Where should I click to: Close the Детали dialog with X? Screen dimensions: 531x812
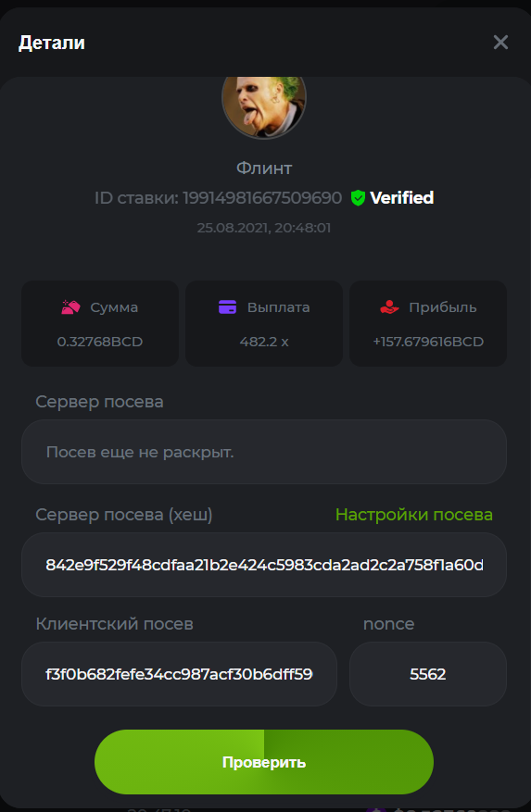tap(500, 43)
